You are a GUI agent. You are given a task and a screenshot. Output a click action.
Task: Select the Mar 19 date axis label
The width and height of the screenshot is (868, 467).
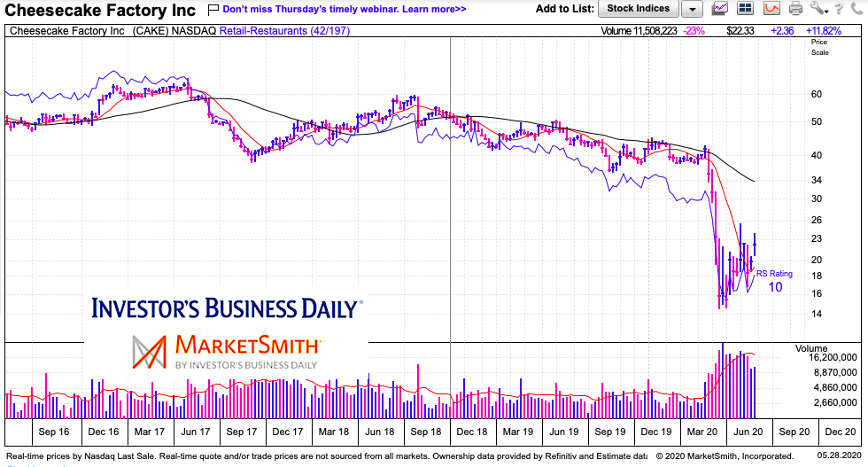click(518, 432)
